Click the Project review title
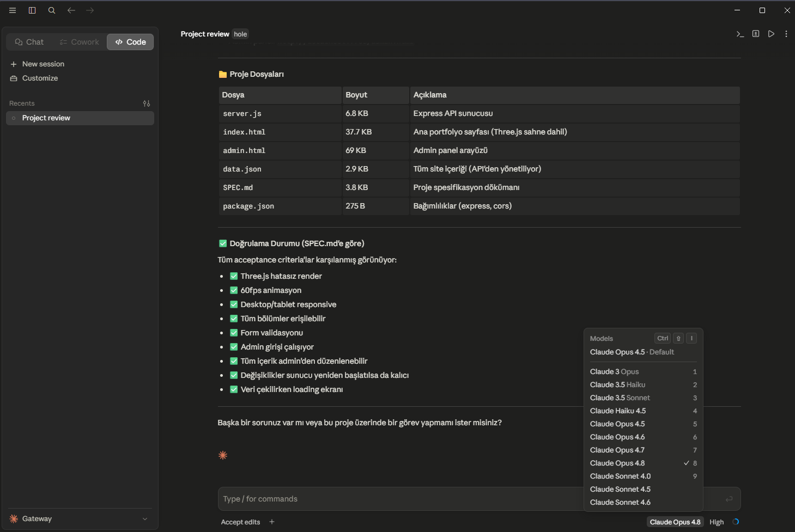Image resolution: width=795 pixels, height=532 pixels. [x=205, y=34]
